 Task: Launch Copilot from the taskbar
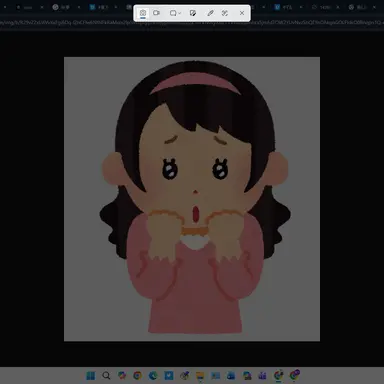pyautogui.click(x=122, y=376)
